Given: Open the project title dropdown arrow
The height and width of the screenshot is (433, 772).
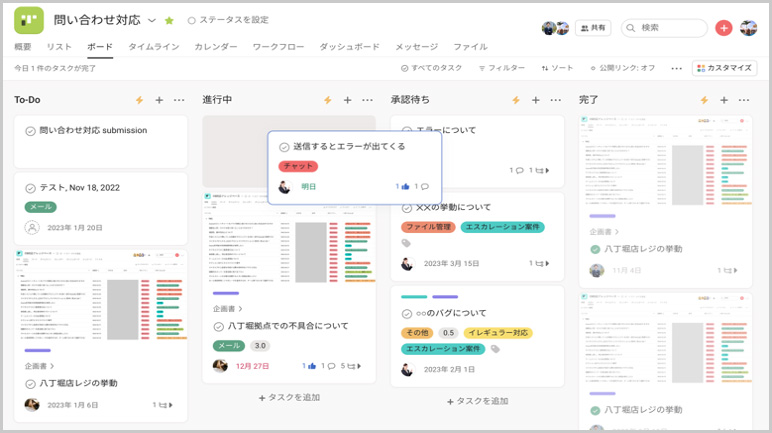Looking at the screenshot, I should point(152,20).
